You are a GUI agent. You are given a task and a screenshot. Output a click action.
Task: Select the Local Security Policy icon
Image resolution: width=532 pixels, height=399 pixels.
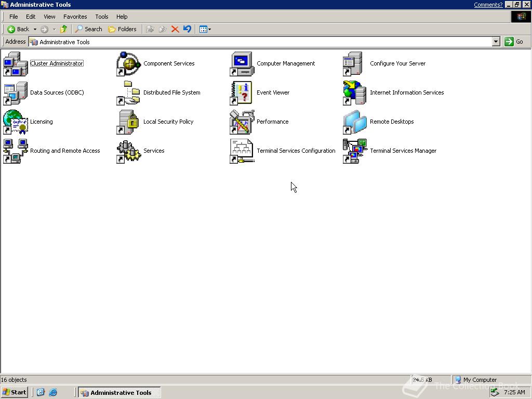pos(128,122)
